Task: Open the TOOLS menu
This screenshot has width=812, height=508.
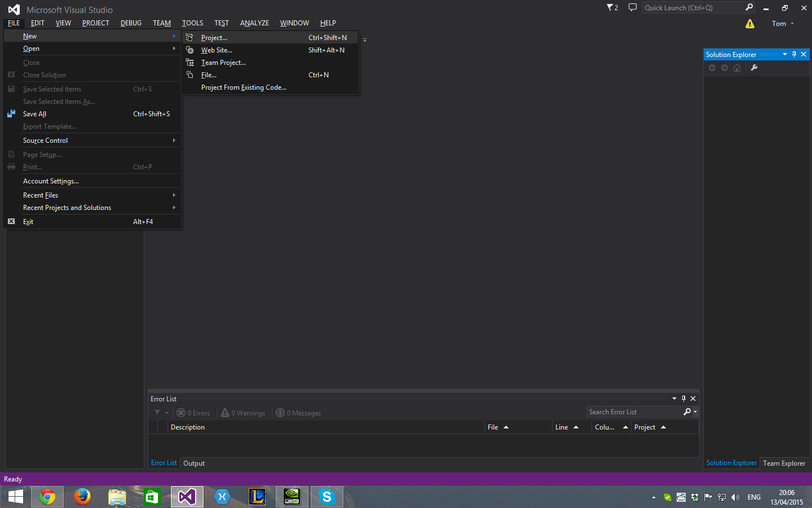Action: pyautogui.click(x=192, y=23)
